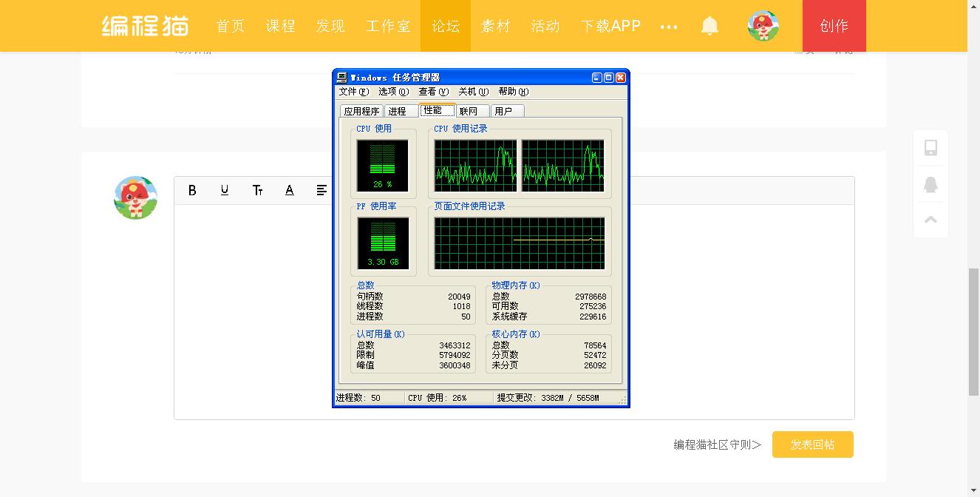Image resolution: width=980 pixels, height=497 pixels.
Task: Open 工作室 in the top navigation
Action: [x=388, y=26]
